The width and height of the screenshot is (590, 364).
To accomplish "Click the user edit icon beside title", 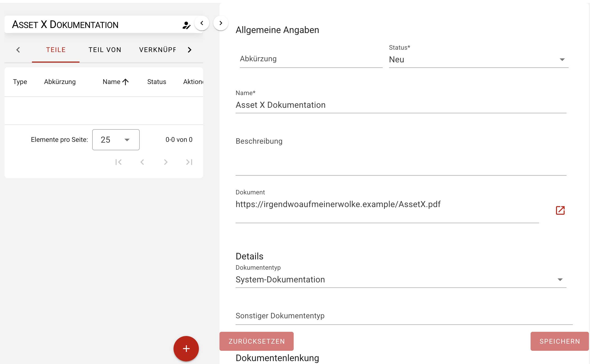I will click(x=186, y=25).
